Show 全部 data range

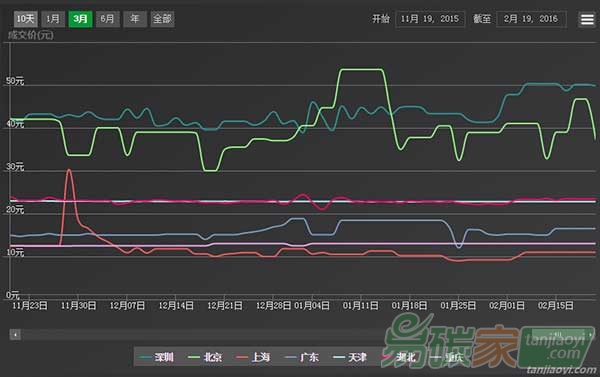(x=162, y=19)
